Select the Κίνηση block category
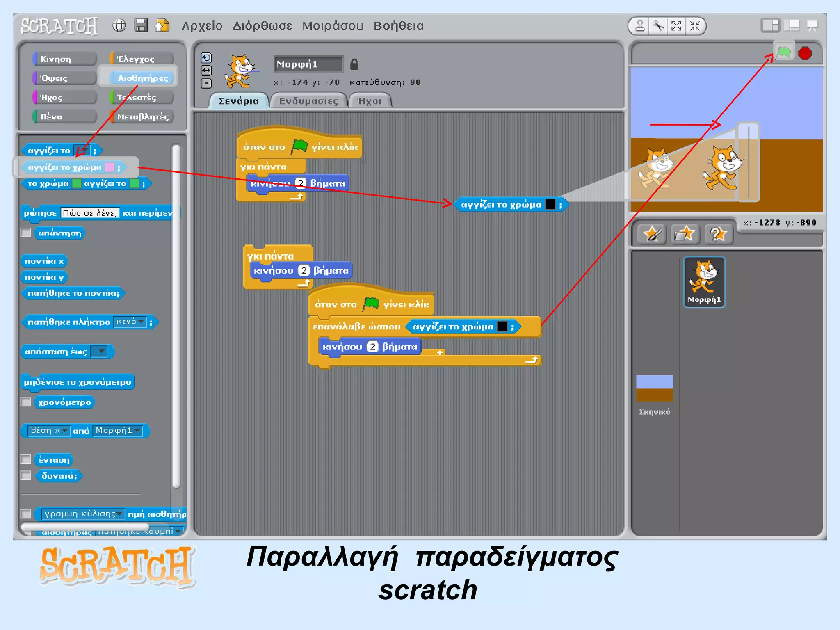The image size is (840, 630). [x=65, y=59]
